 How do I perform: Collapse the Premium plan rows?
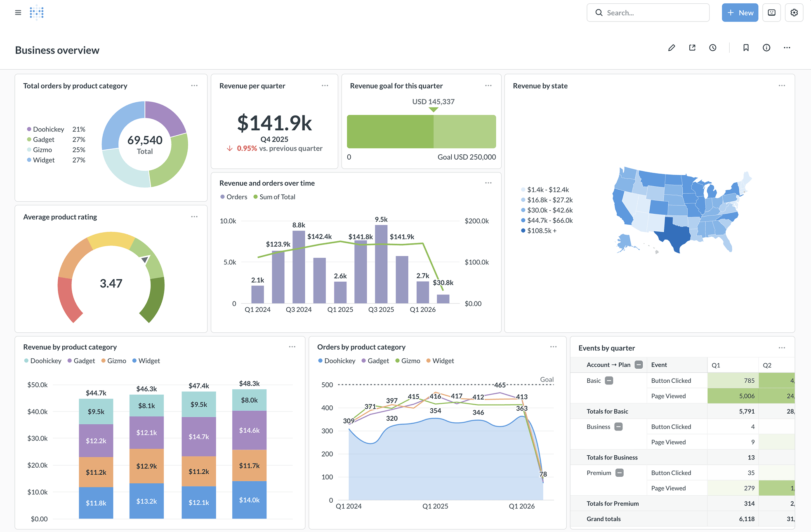[x=618, y=473]
